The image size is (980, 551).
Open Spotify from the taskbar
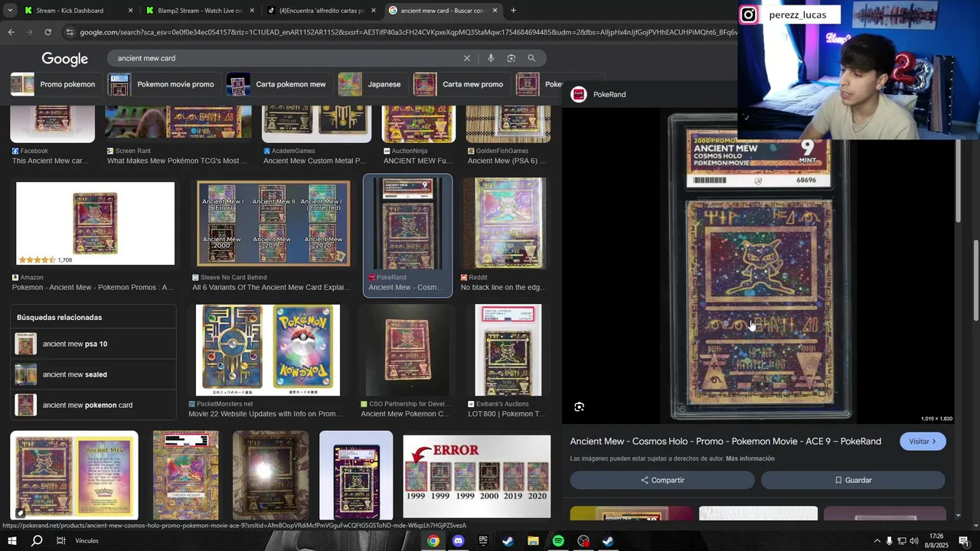point(558,541)
